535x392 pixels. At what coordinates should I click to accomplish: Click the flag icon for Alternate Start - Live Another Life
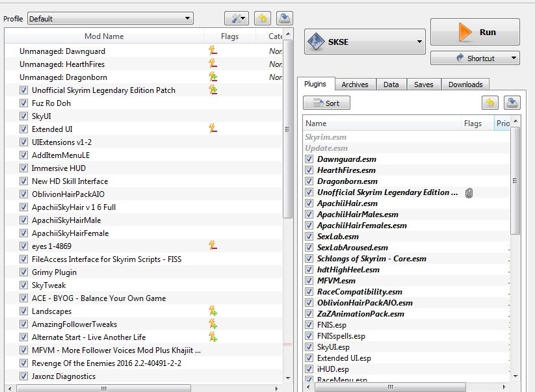click(x=213, y=337)
